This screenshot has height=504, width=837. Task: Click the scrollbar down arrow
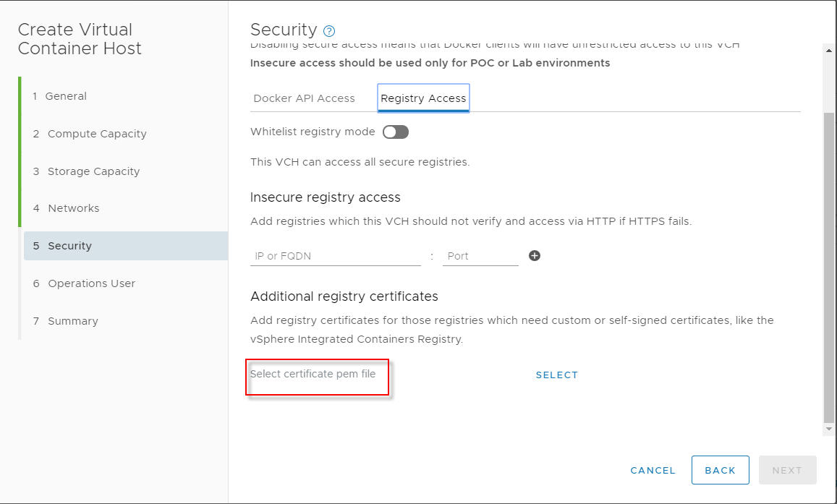pos(827,428)
